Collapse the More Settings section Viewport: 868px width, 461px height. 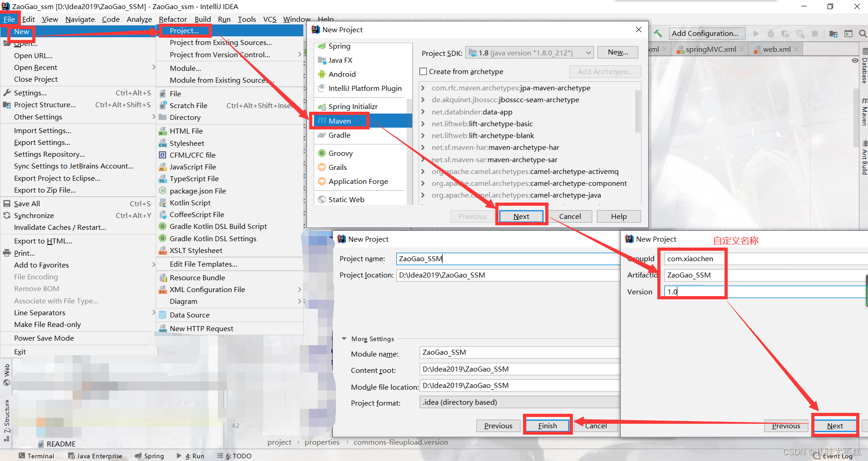pos(344,339)
